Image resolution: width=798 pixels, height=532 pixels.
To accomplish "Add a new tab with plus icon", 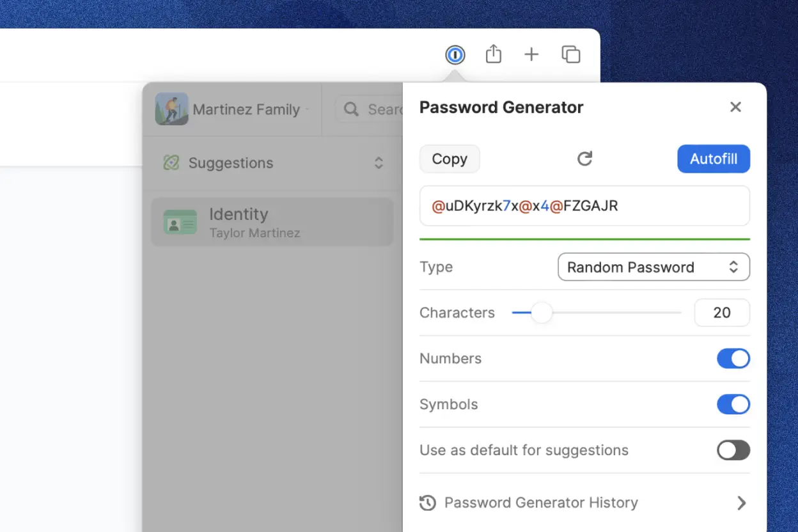I will click(x=531, y=55).
